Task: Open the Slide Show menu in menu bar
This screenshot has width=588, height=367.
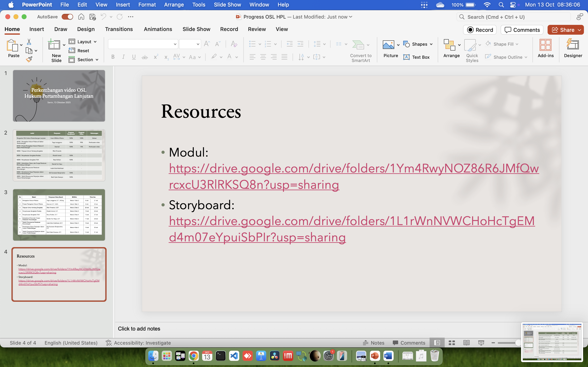Action: tap(227, 5)
